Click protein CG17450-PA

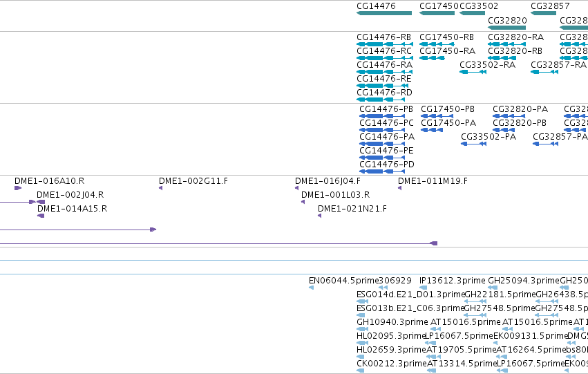pos(448,123)
